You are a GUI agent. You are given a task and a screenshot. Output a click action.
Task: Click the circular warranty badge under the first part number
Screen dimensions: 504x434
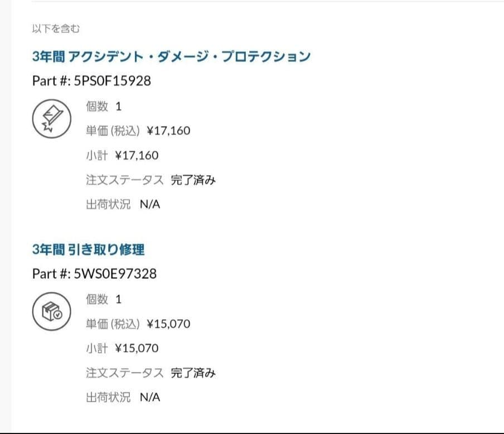(x=51, y=117)
